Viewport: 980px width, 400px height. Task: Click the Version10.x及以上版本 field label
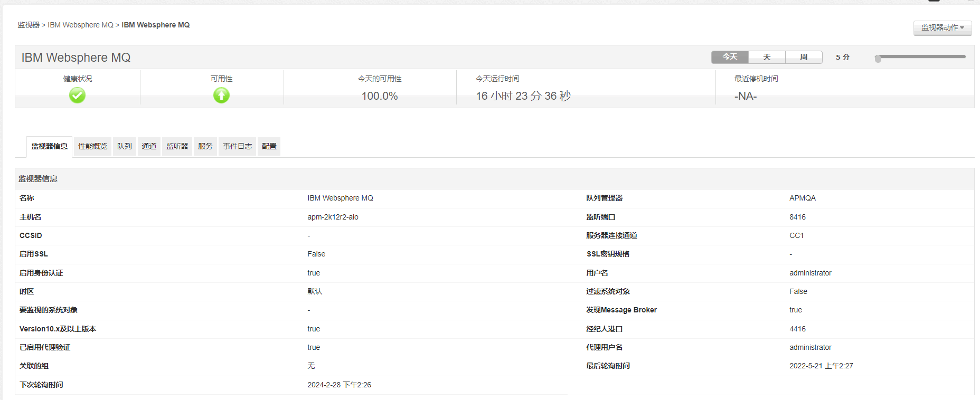tap(58, 329)
